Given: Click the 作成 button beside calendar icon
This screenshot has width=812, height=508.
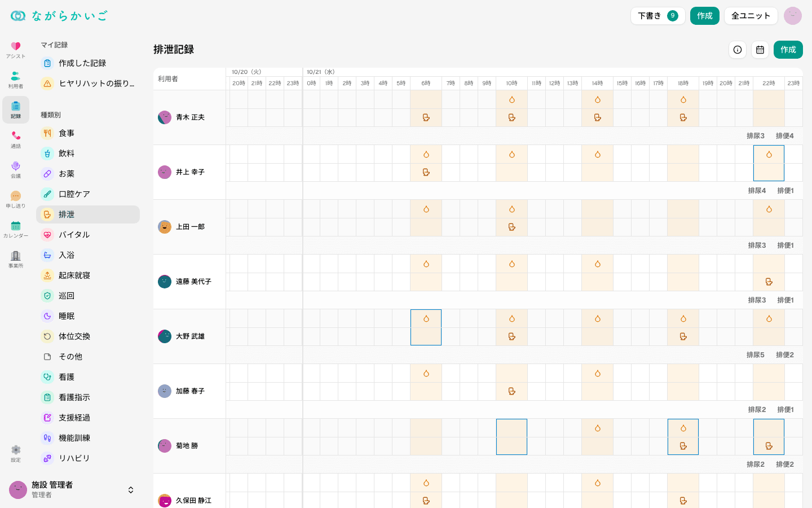Looking at the screenshot, I should pos(788,50).
